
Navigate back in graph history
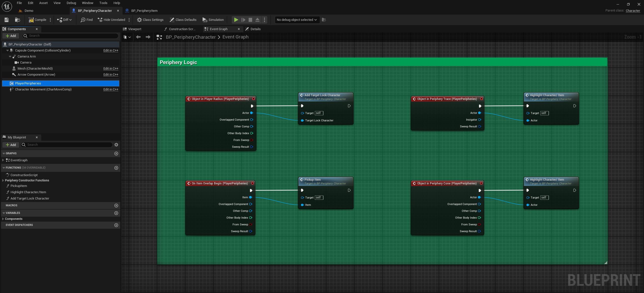tap(138, 37)
